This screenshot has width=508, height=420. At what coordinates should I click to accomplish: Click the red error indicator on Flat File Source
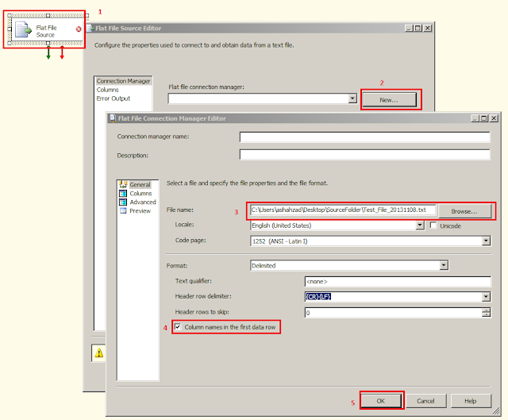(x=79, y=29)
